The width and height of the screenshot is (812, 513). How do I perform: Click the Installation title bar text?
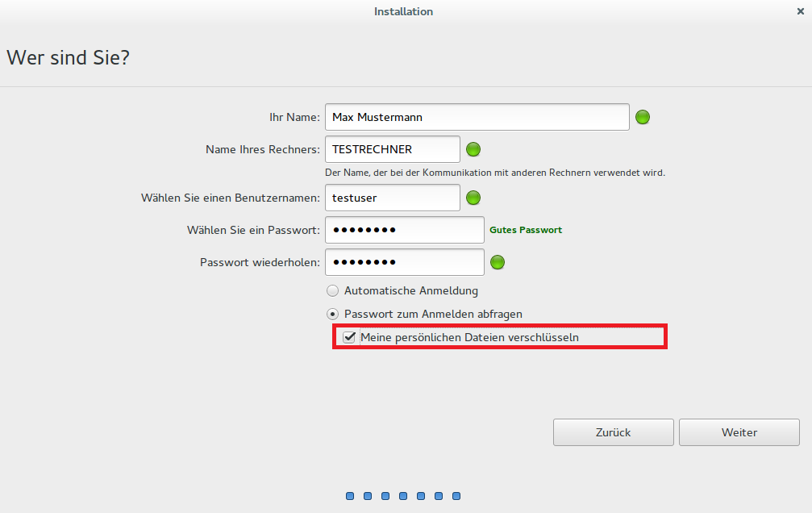[x=403, y=11]
